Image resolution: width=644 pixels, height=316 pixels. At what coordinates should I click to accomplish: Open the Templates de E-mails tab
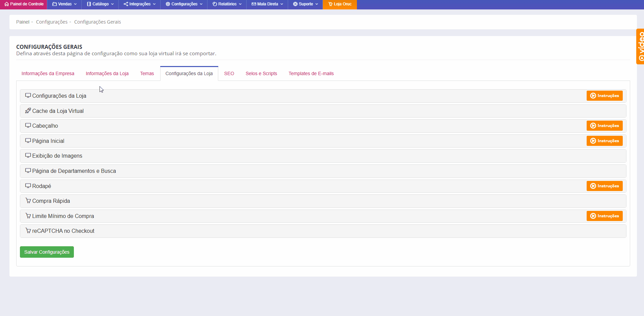[311, 73]
